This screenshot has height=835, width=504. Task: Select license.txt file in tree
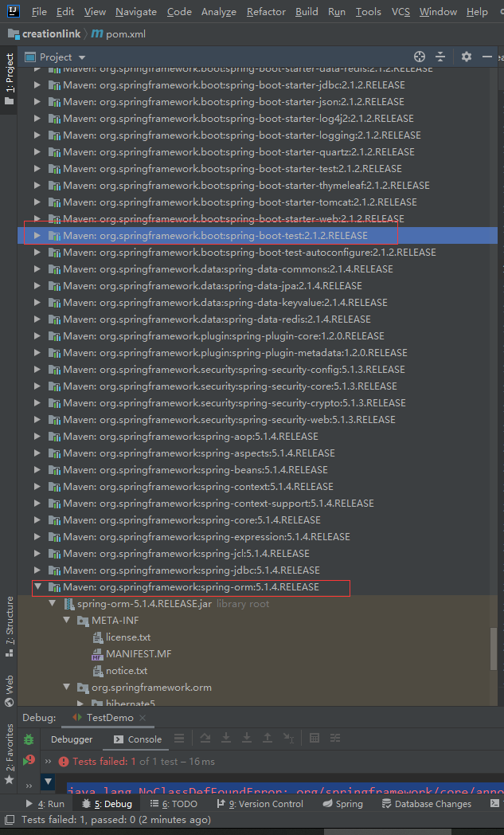click(x=121, y=637)
